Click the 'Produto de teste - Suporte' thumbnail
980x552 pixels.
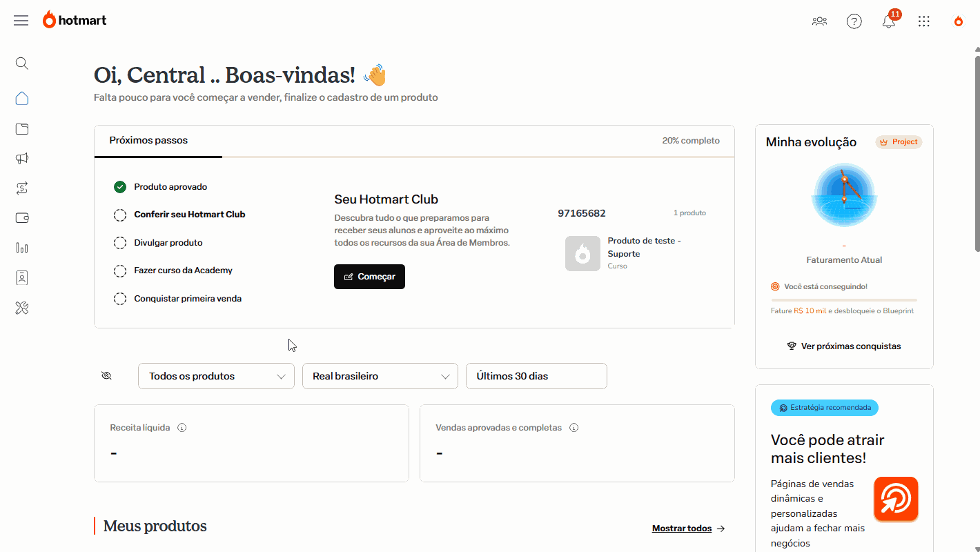pyautogui.click(x=582, y=253)
